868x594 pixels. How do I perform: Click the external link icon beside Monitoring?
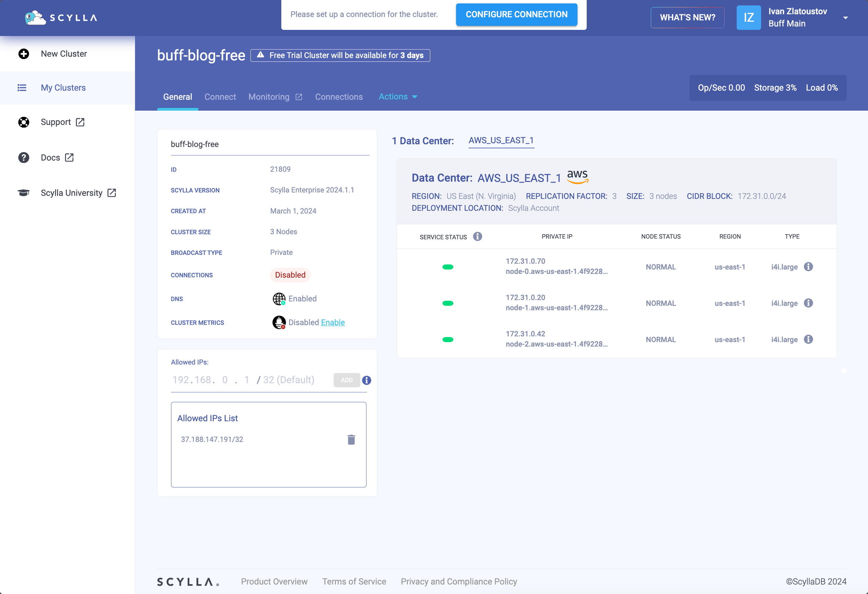299,97
